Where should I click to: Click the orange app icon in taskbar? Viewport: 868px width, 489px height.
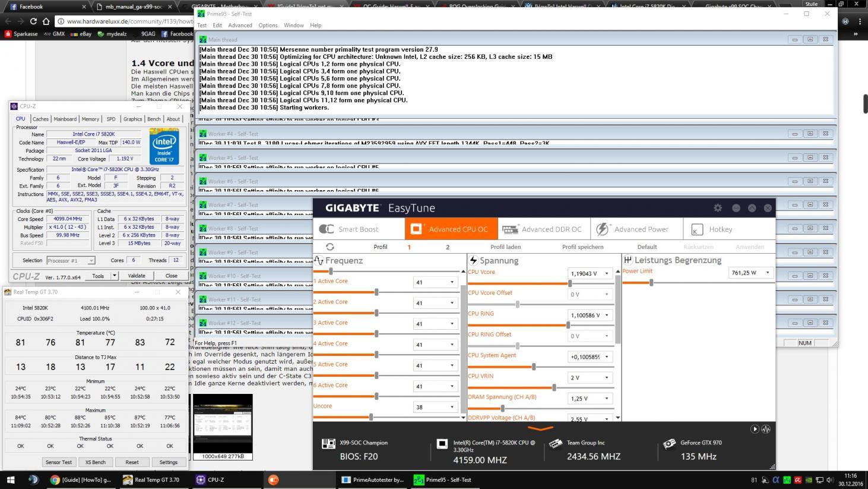click(x=273, y=479)
